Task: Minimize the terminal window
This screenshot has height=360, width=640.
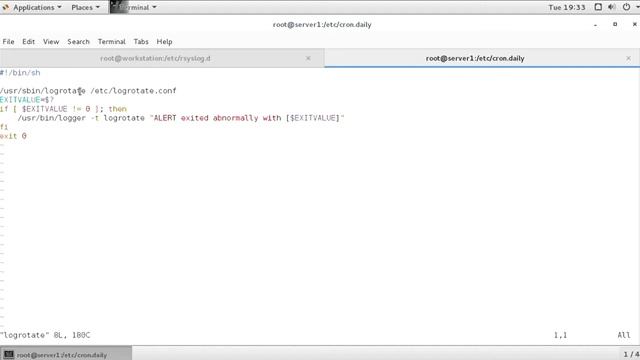Action: coord(596,24)
